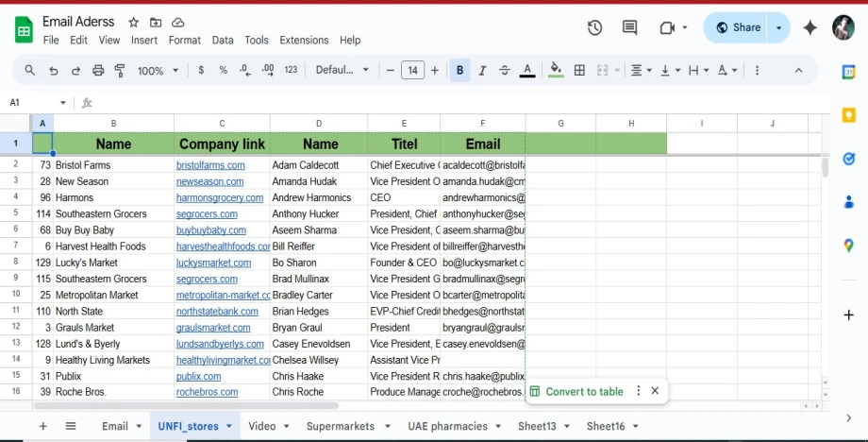
Task: Click the borders icon in toolbar
Action: [x=579, y=70]
